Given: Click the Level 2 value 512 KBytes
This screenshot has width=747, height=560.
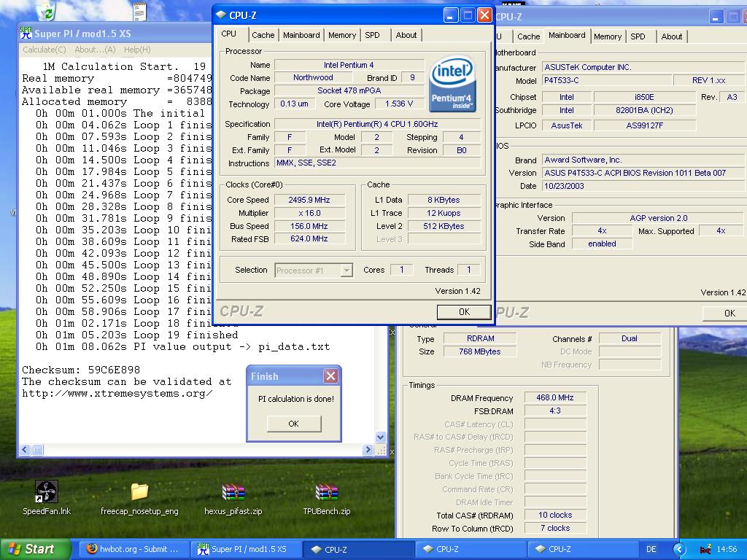Looking at the screenshot, I should click(x=444, y=226).
